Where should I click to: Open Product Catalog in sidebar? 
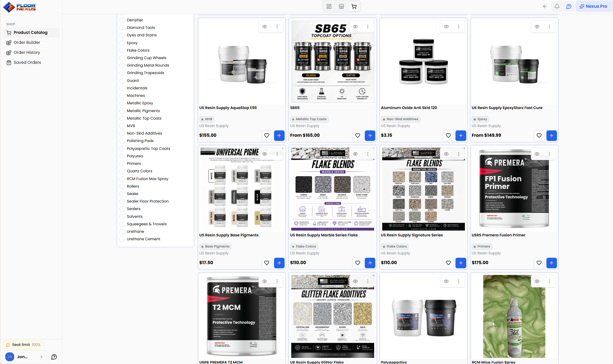(31, 32)
